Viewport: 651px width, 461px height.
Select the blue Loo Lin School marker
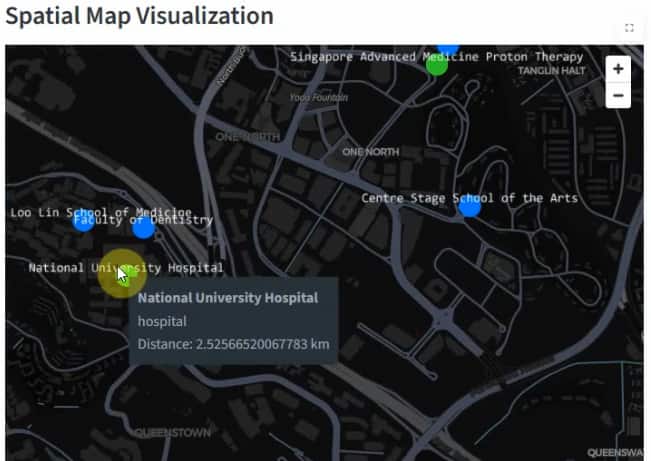pyautogui.click(x=83, y=220)
